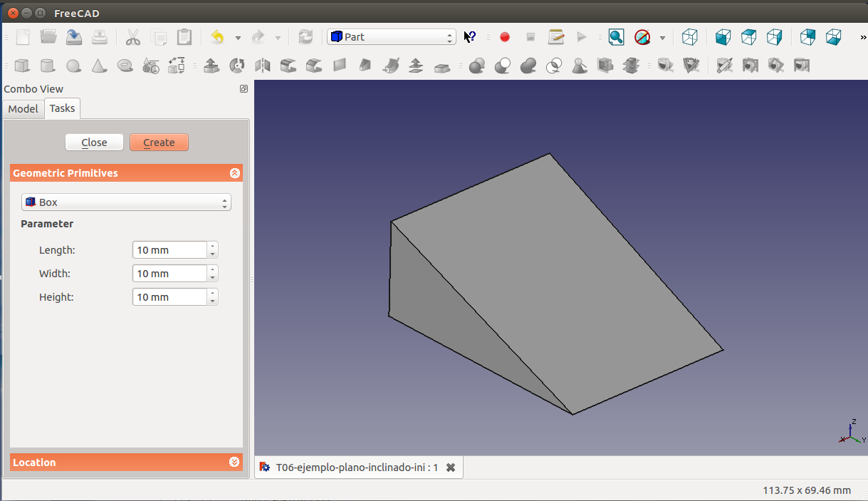Create a cylinder primitive from toolbar
The height and width of the screenshot is (501, 868).
(x=47, y=66)
